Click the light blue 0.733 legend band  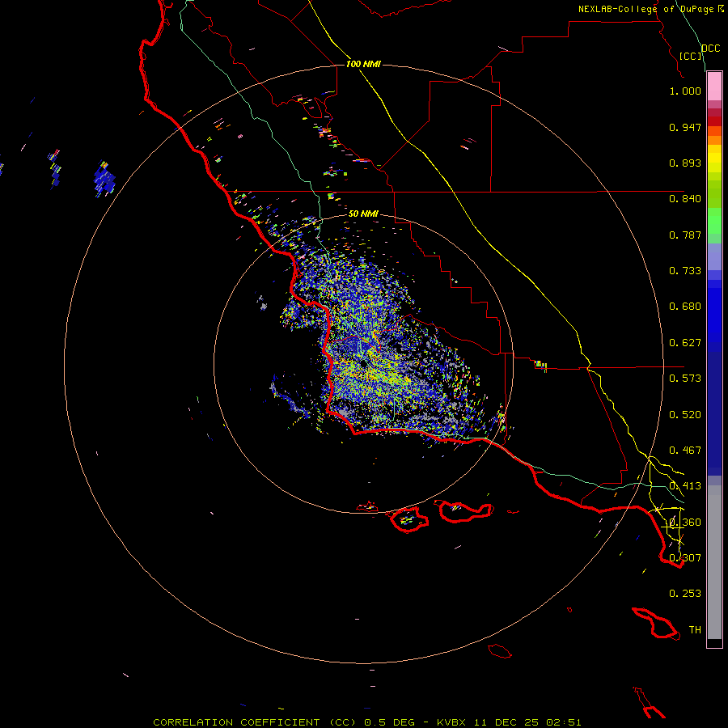pos(714,256)
